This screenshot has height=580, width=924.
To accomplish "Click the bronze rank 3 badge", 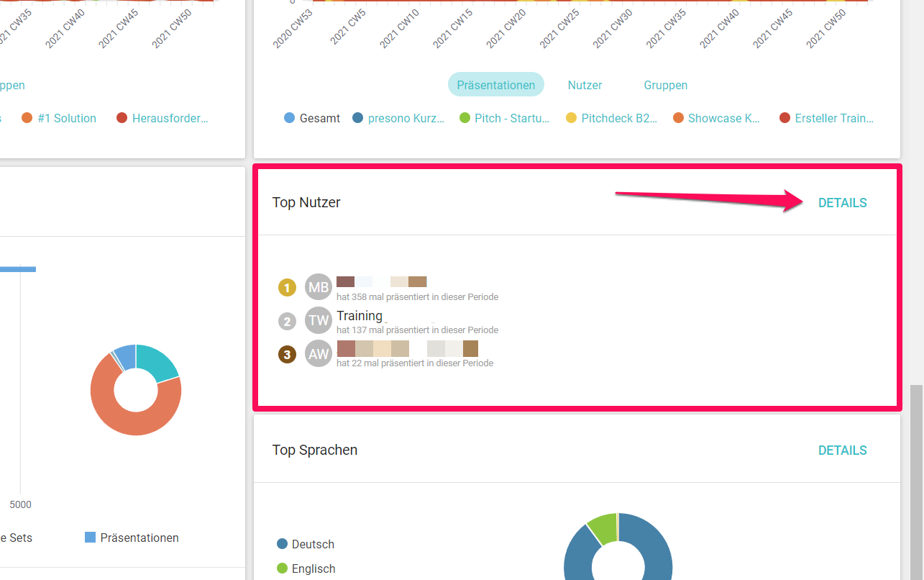I will tap(287, 354).
